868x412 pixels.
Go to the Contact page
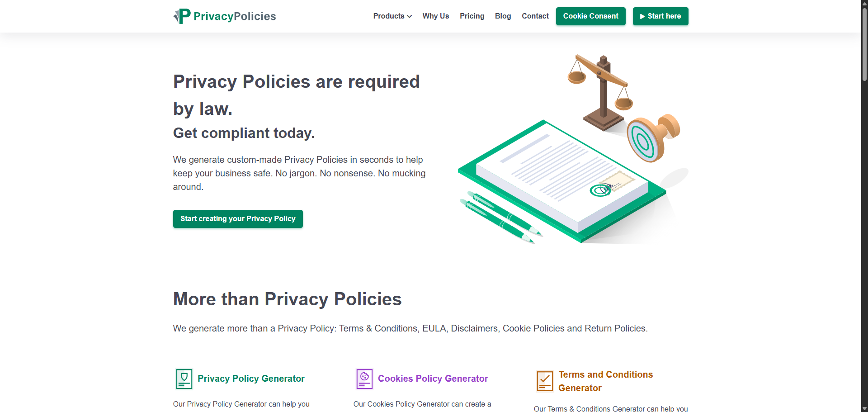click(535, 16)
